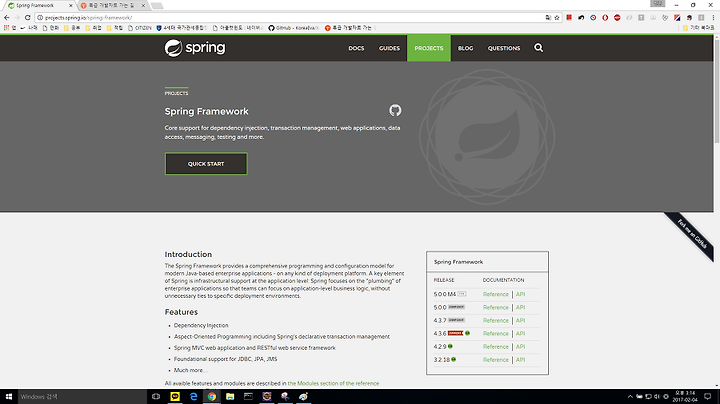Open the Chrome three-dot menu

click(713, 17)
